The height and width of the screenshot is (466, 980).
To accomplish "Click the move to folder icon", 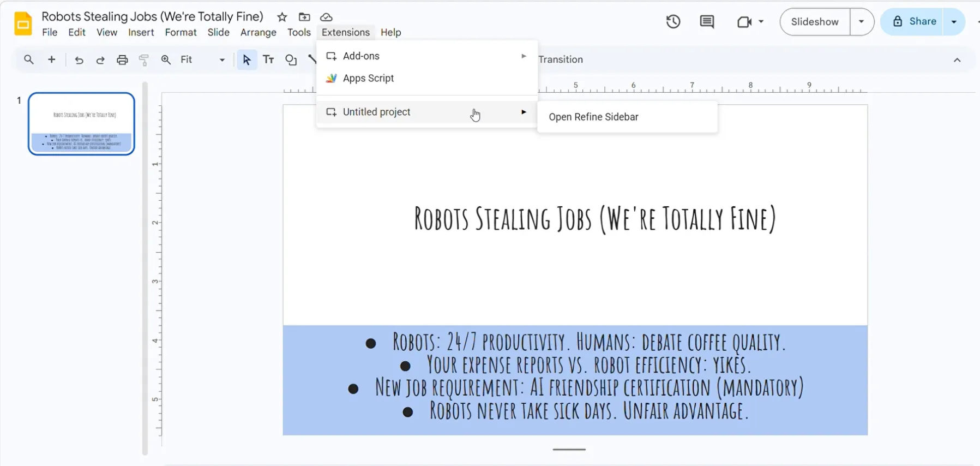I will 304,17.
